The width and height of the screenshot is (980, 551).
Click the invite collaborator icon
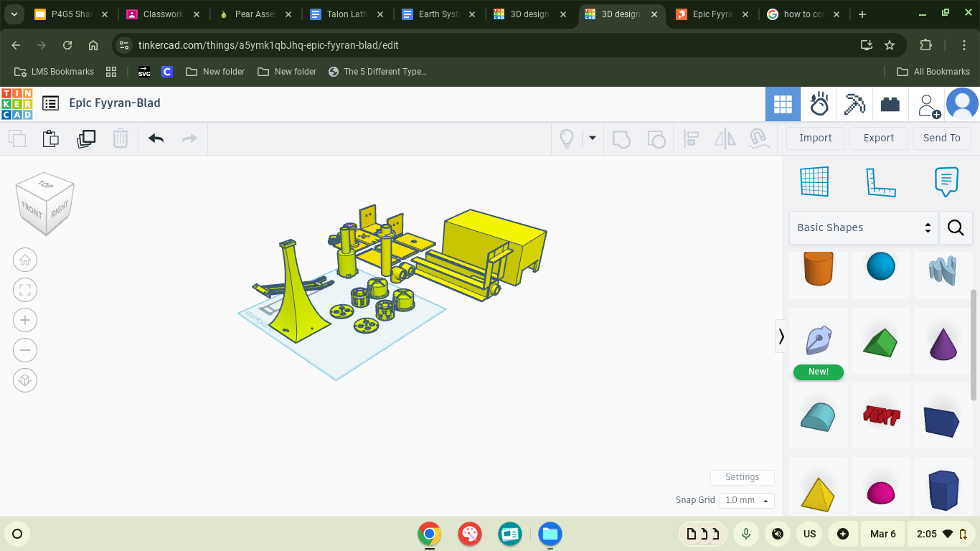coord(928,105)
